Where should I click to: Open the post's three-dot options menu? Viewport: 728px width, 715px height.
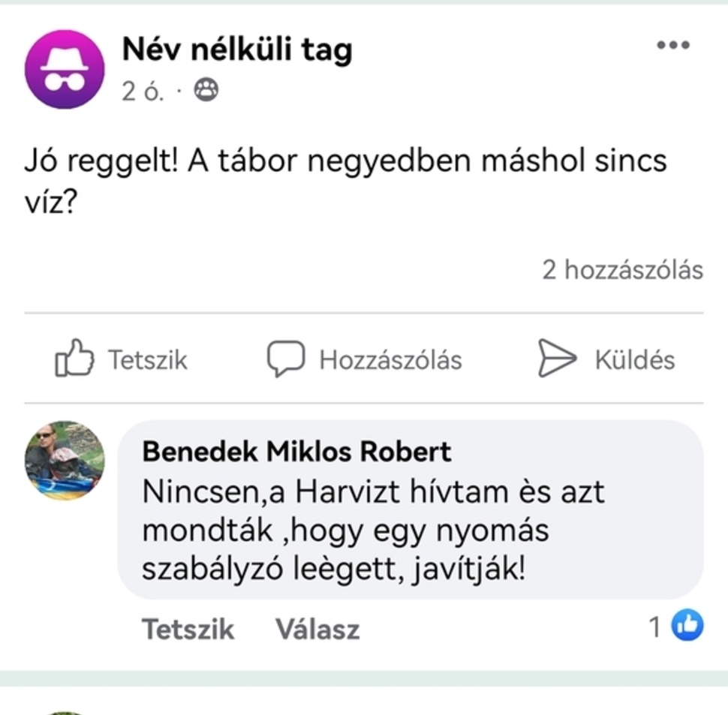672,46
